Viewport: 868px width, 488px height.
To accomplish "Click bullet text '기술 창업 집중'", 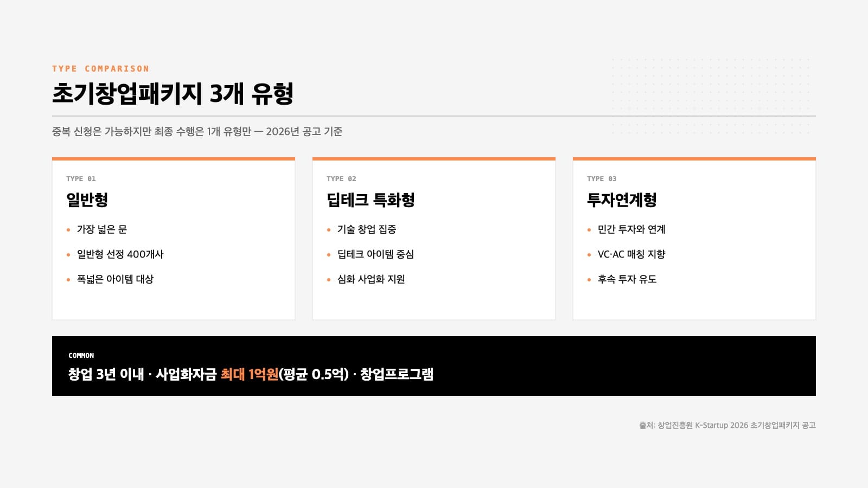I will click(x=367, y=229).
